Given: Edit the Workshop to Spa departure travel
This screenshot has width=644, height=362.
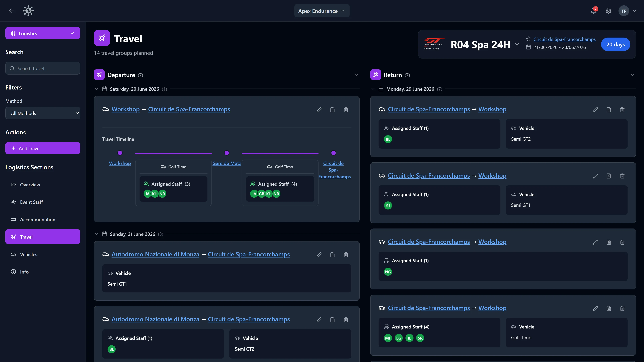Looking at the screenshot, I should click(x=319, y=110).
